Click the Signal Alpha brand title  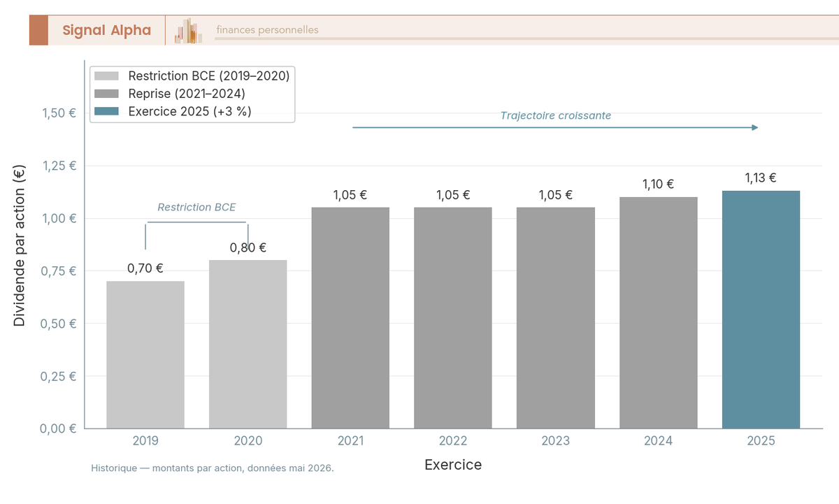coord(106,30)
